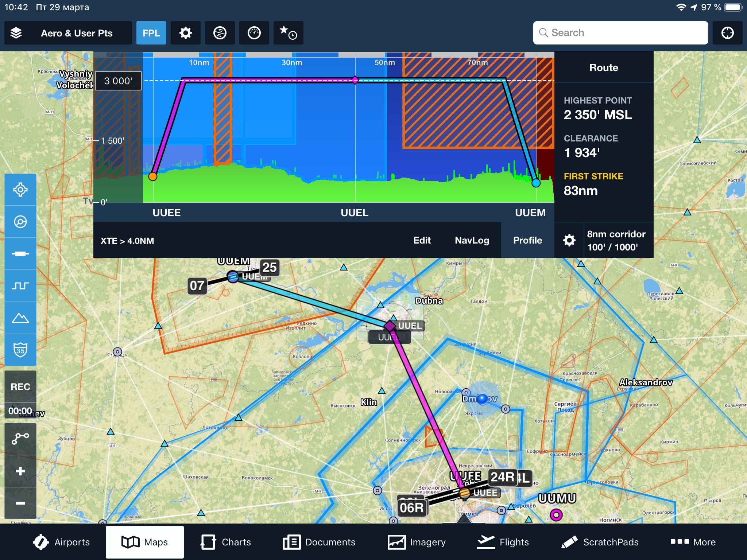The image size is (747, 560).
Task: Expand the Aero & User Pts selector
Action: (x=77, y=33)
